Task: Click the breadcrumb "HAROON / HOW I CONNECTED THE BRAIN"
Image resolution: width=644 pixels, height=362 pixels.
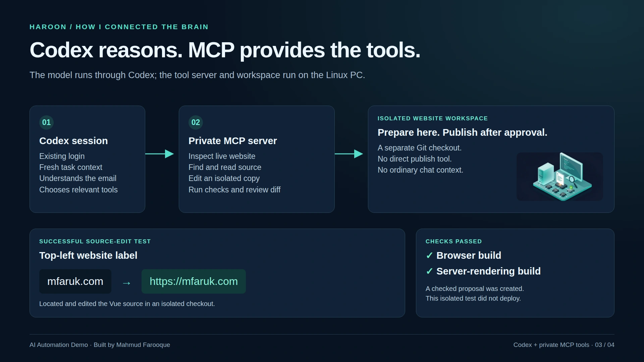Action: pyautogui.click(x=119, y=27)
